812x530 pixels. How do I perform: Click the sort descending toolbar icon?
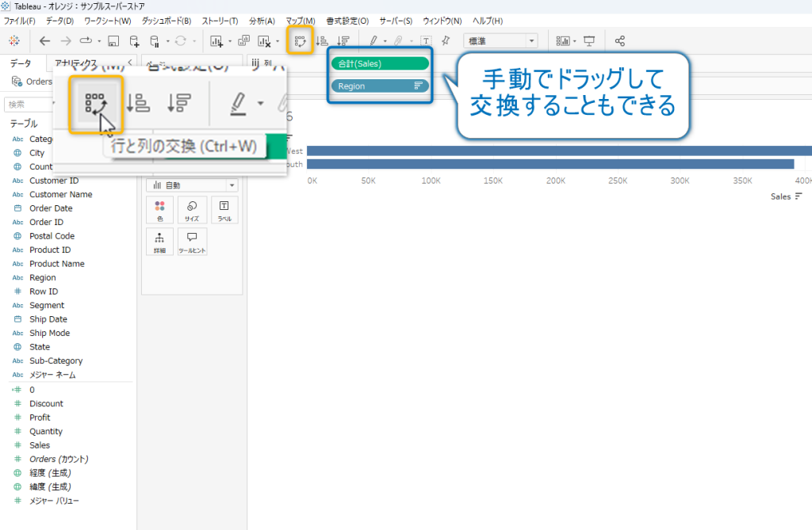[x=343, y=40]
